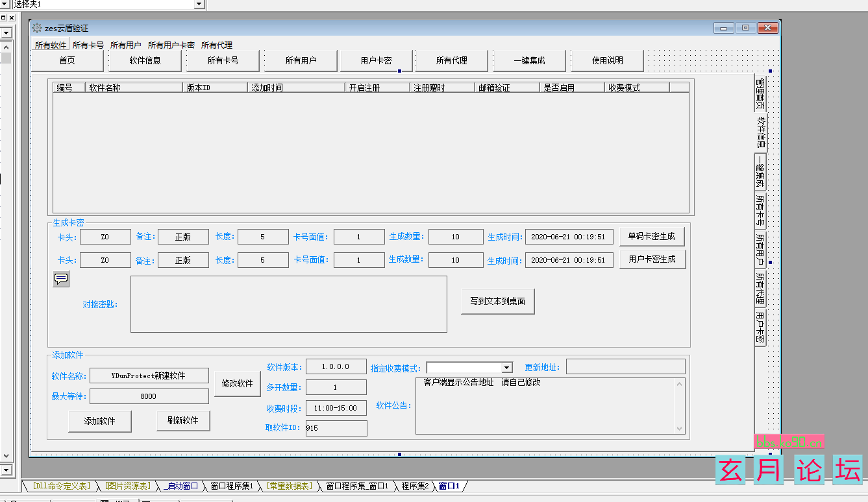This screenshot has width=868, height=502.
Task: Open 使用说明 button
Action: [x=608, y=60]
